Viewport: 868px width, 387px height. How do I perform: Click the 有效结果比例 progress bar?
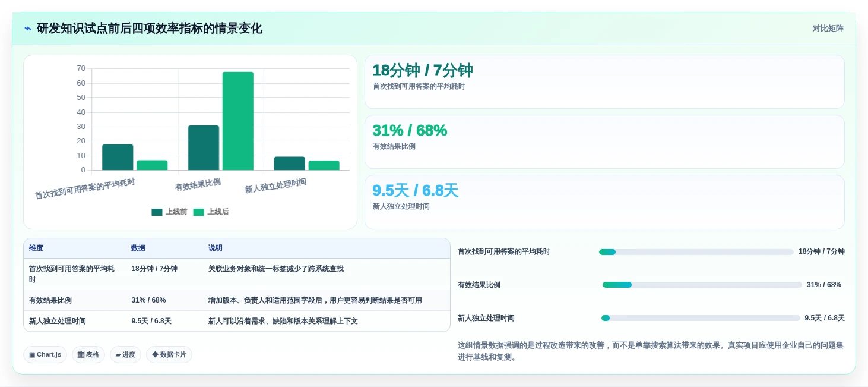pos(702,285)
